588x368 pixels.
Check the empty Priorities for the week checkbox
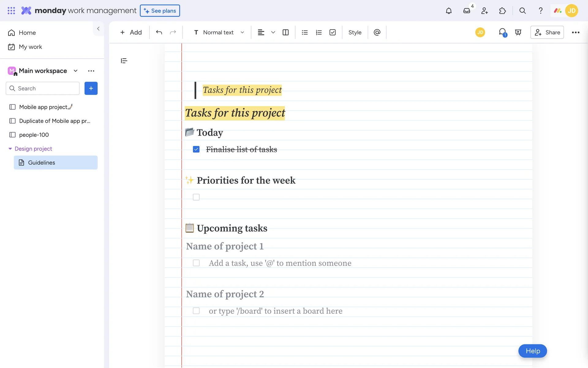point(196,197)
